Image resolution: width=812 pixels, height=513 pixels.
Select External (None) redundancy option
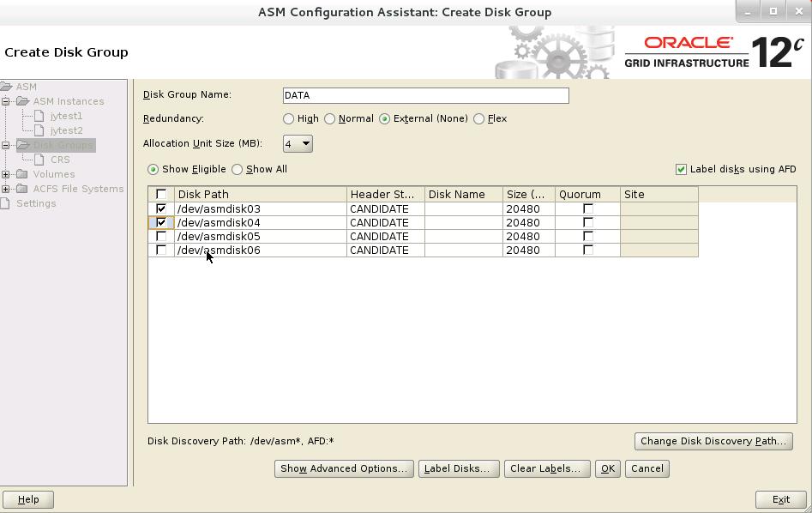384,118
